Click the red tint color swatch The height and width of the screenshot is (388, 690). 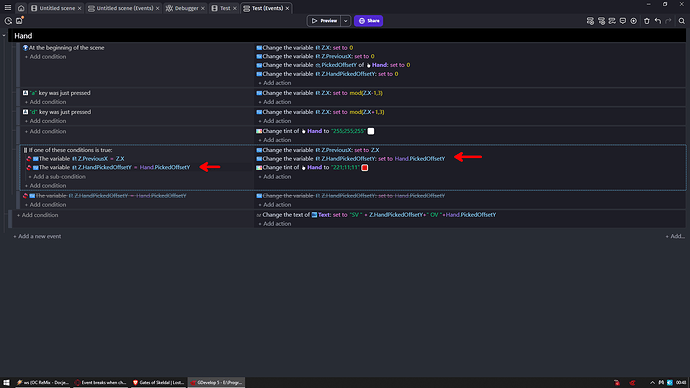coord(365,168)
